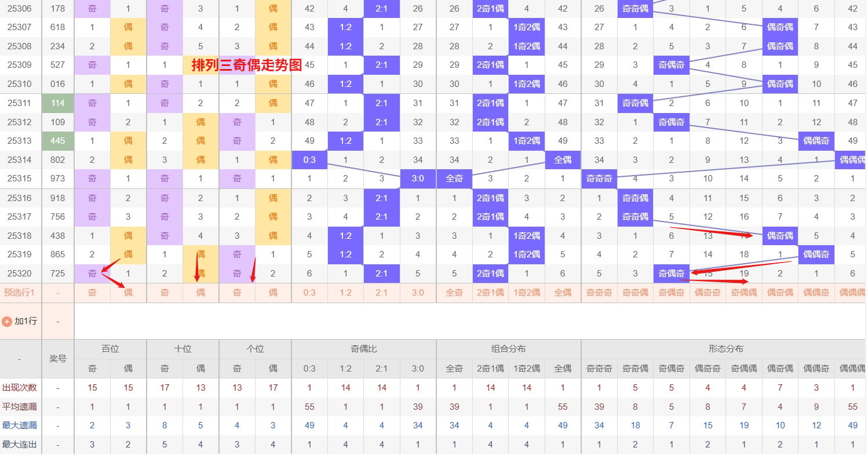Click winning number 802 in row 25314

tap(58, 160)
